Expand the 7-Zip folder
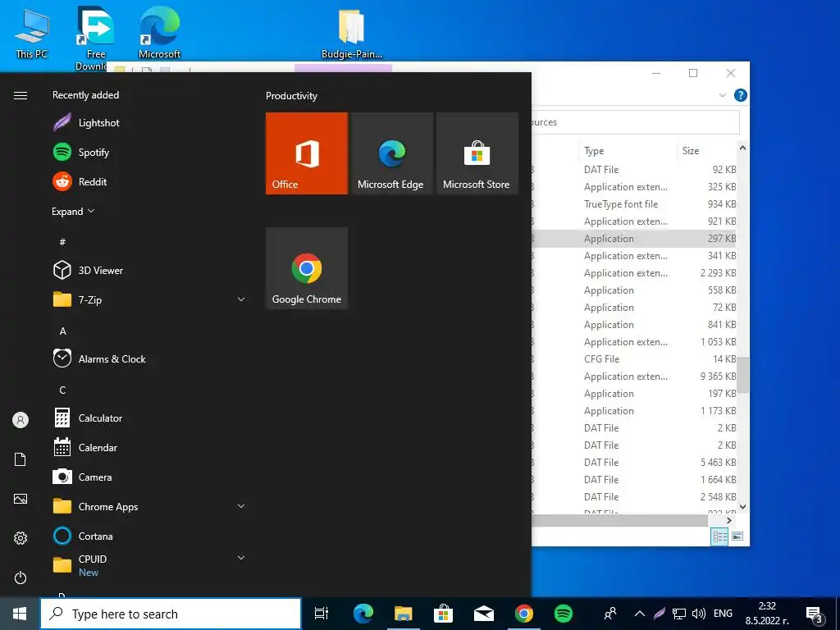The image size is (840, 630). pos(241,299)
